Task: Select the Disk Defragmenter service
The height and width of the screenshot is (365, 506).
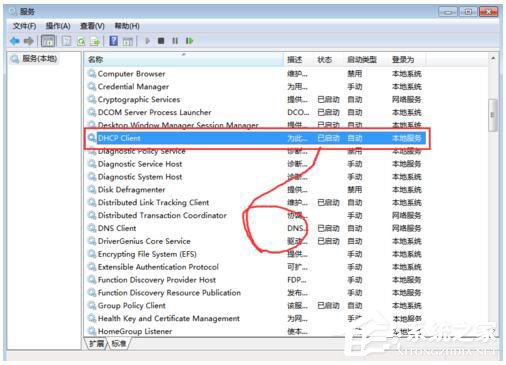Action: tap(255, 190)
